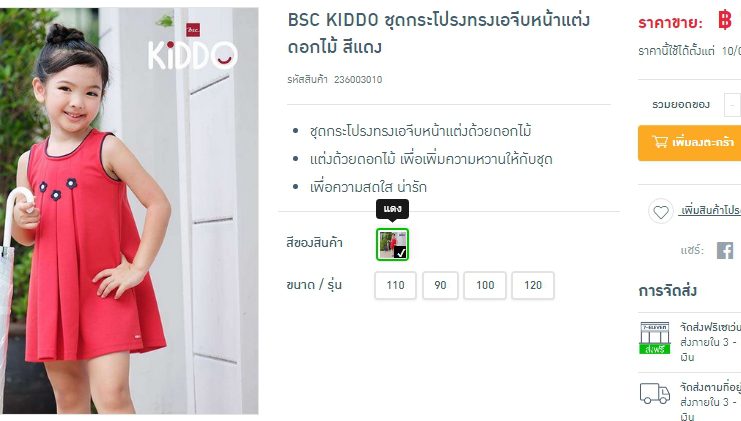Choose size 90
This screenshot has width=741, height=421.
440,285
